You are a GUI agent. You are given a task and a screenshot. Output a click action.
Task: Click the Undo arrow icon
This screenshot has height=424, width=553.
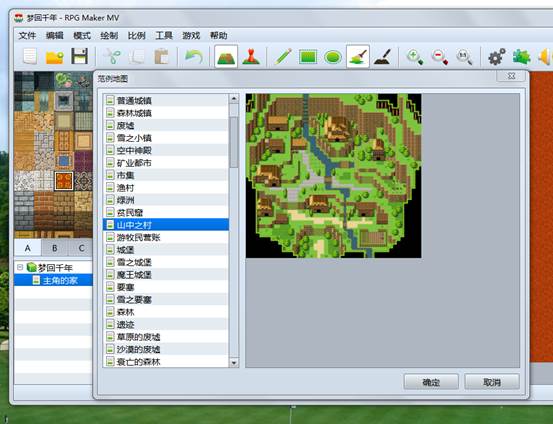[194, 56]
